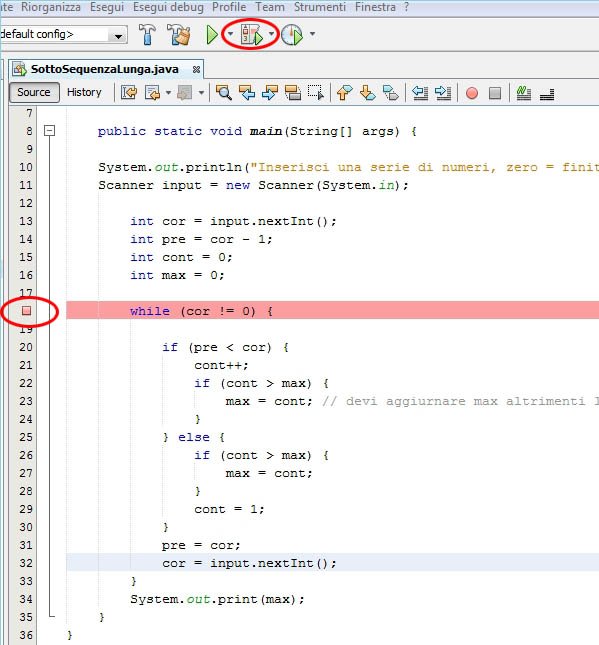Run the project with the green play icon

point(211,35)
